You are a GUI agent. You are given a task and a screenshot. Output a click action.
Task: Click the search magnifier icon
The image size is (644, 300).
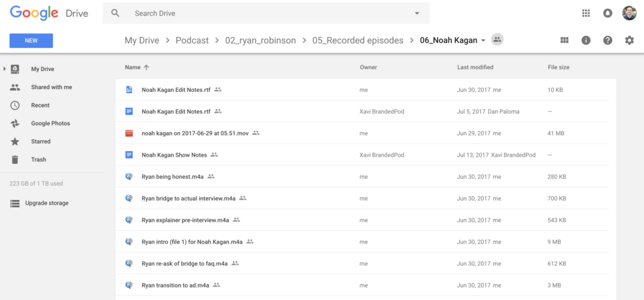116,13
